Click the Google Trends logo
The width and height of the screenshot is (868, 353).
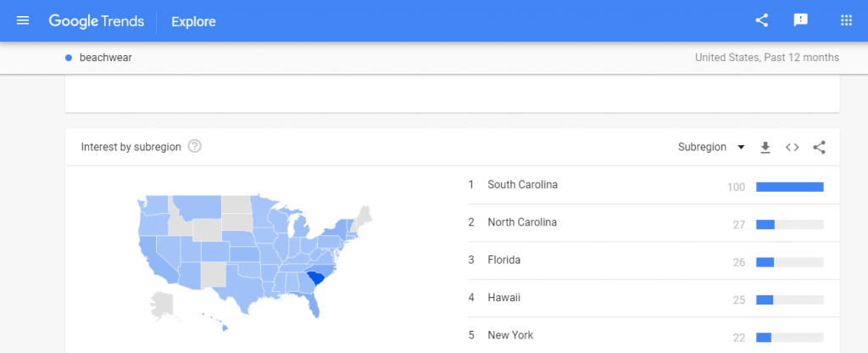coord(95,21)
